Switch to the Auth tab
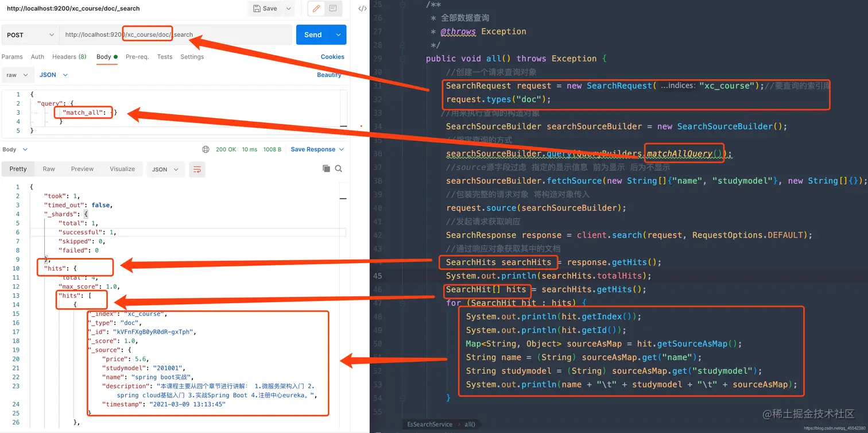The image size is (868, 433). [37, 57]
